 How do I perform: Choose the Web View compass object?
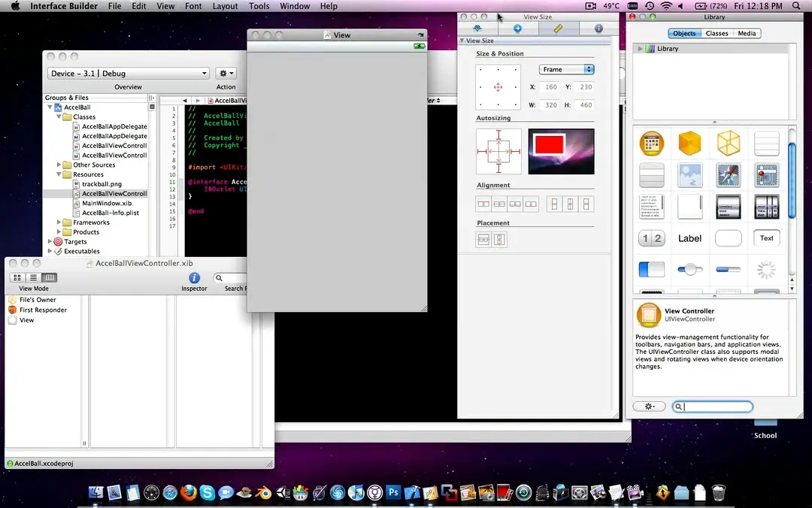click(x=728, y=175)
